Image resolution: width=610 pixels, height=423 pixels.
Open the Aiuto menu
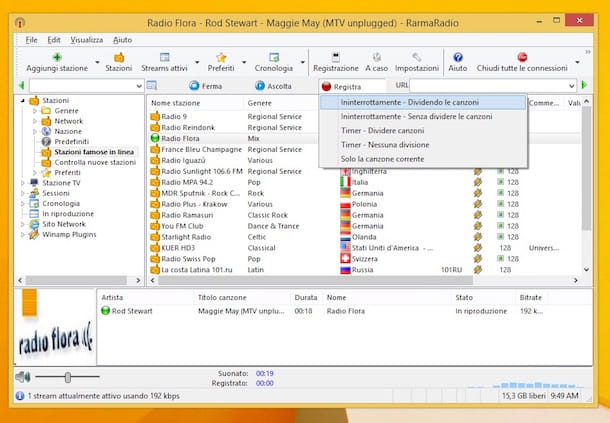[123, 40]
